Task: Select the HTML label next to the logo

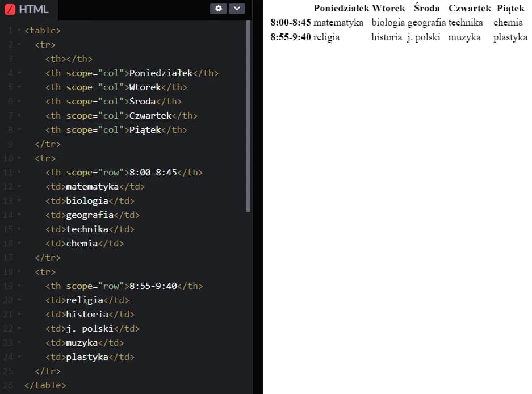Action: [33, 9]
